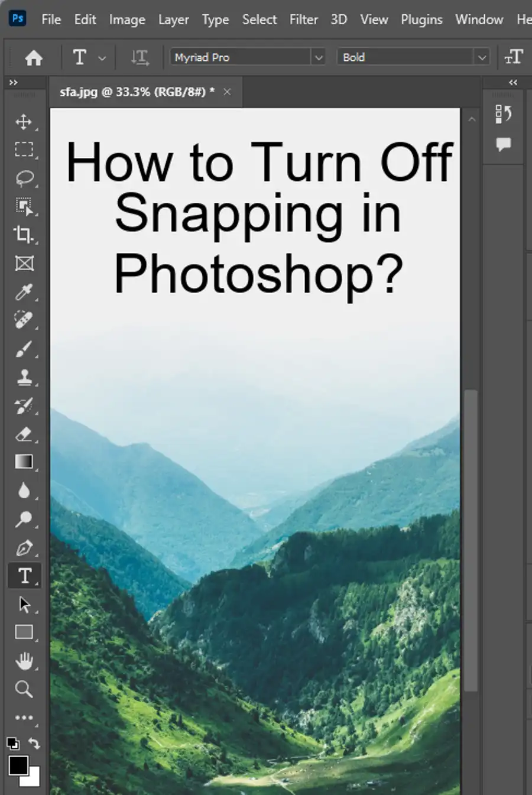Toggle text orientation in options bar

point(140,57)
